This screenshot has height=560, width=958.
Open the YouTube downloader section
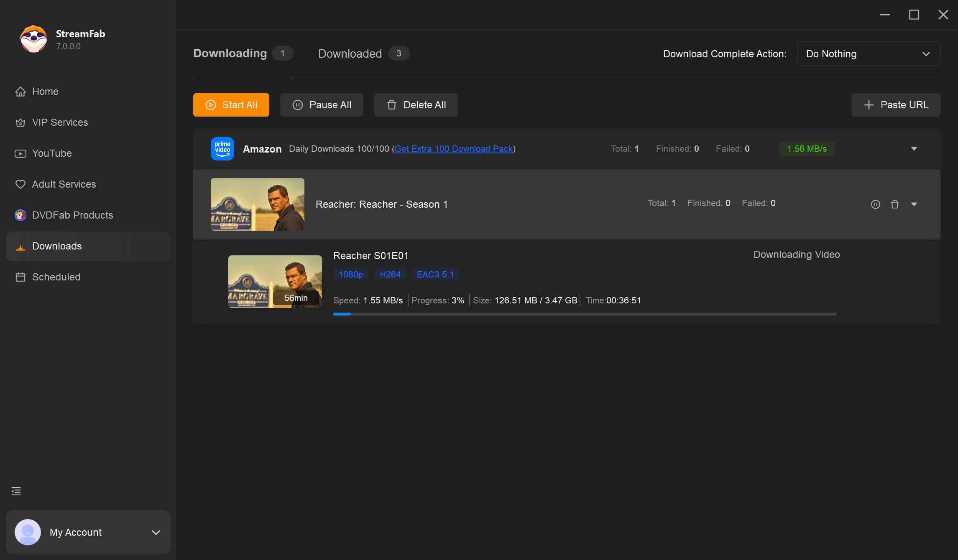click(52, 153)
